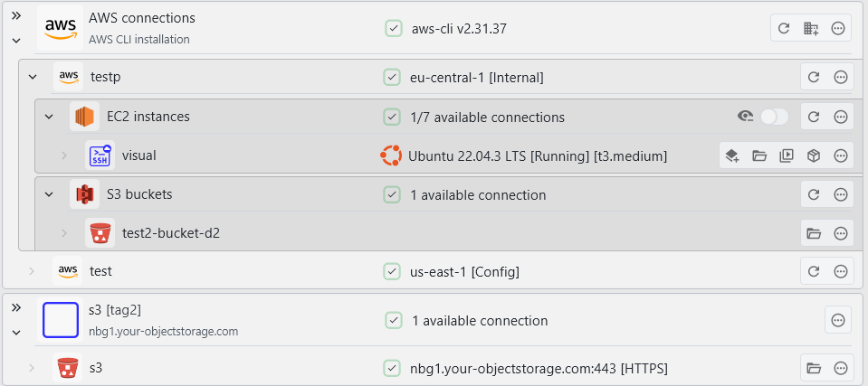868x386 pixels.
Task: Click the add-layer icon on visual row
Action: (732, 155)
